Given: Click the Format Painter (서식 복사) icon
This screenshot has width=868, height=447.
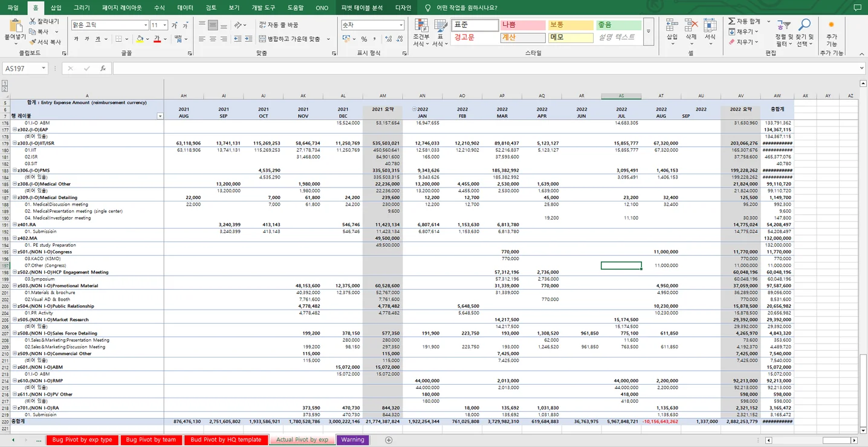Looking at the screenshot, I should pos(33,42).
